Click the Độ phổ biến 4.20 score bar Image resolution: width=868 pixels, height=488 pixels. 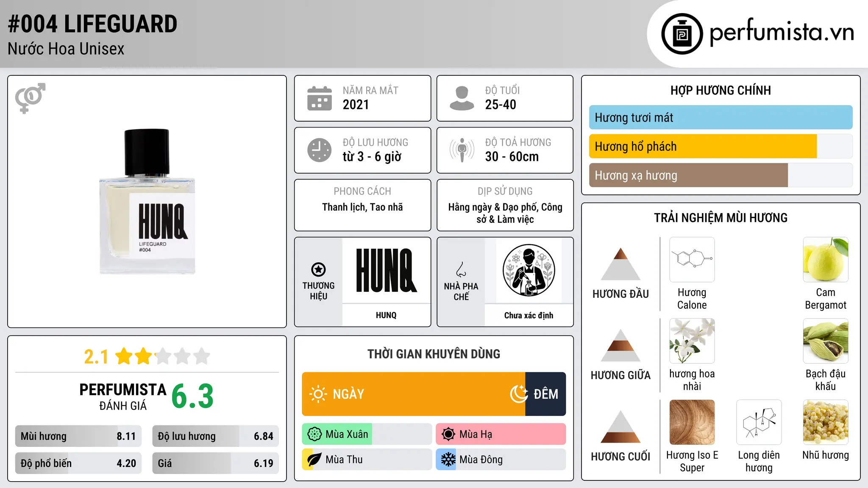coord(78,463)
